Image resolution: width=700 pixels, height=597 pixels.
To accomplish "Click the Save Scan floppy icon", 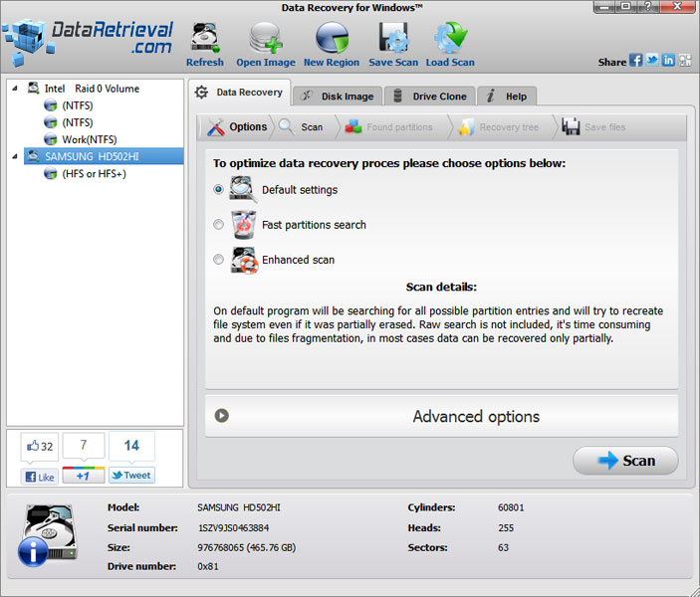I will click(x=393, y=38).
